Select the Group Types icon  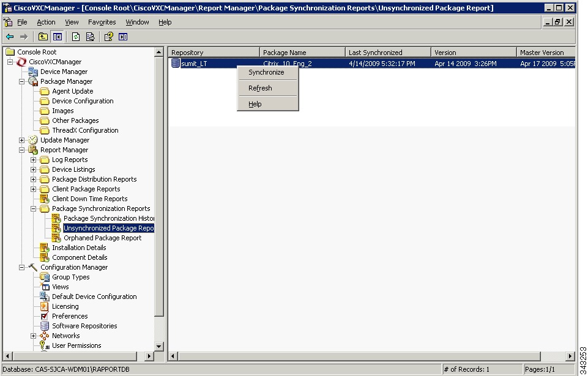pos(45,277)
